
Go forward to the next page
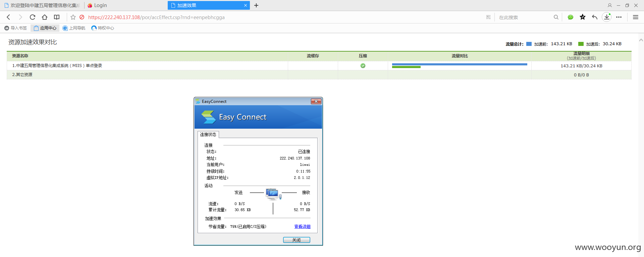coord(20,17)
